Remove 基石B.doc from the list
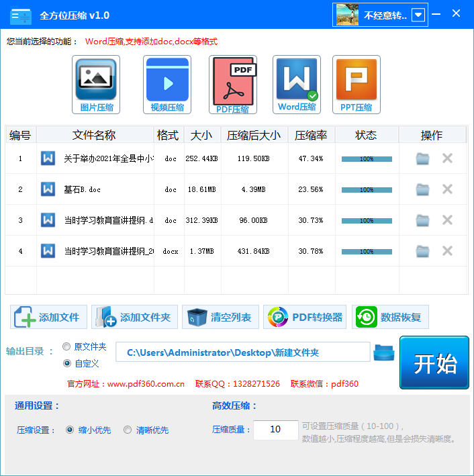 tap(447, 189)
